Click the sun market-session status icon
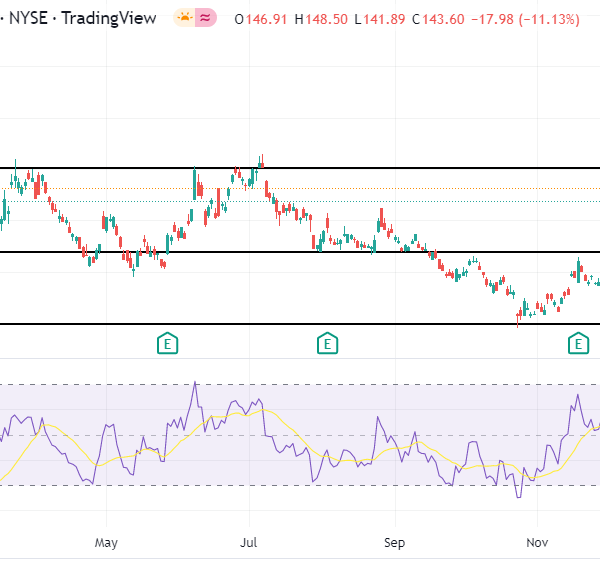 click(x=184, y=18)
